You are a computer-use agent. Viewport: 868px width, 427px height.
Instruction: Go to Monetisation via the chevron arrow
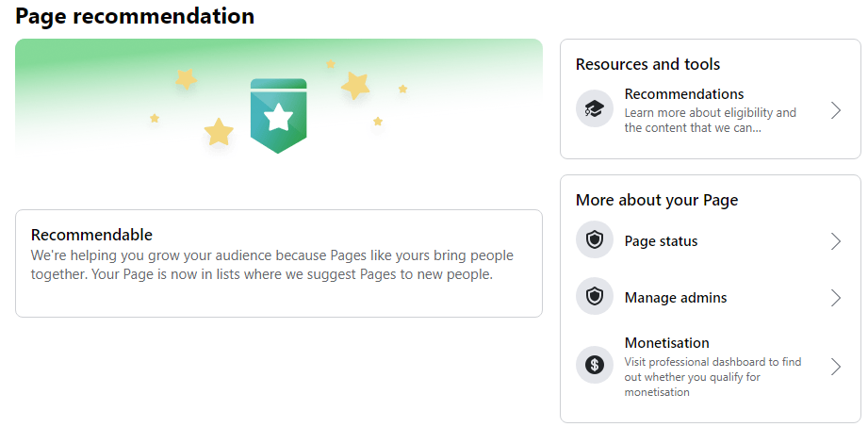836,367
